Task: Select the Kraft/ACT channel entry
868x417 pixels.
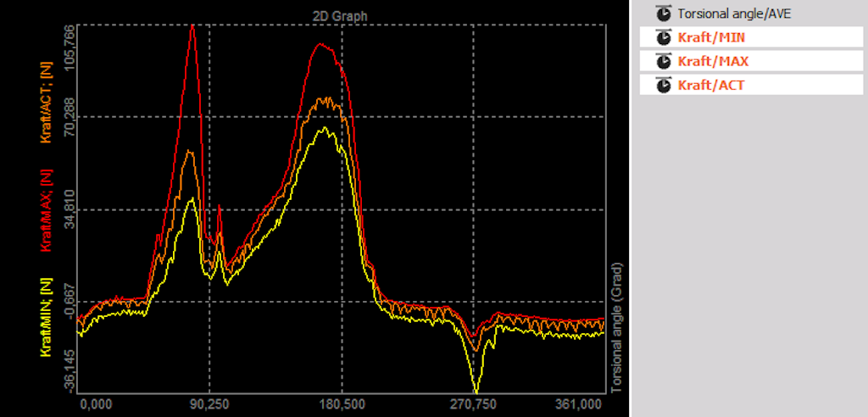Action: tap(751, 85)
